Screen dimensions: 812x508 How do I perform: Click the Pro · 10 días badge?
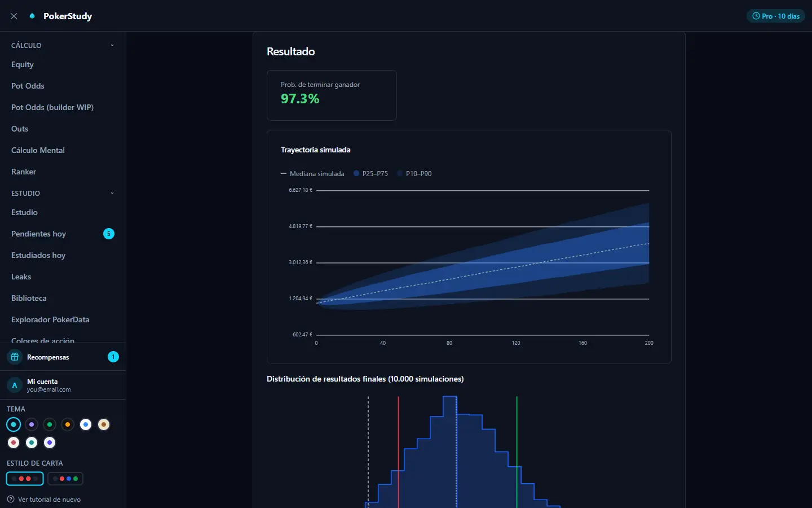(x=776, y=16)
